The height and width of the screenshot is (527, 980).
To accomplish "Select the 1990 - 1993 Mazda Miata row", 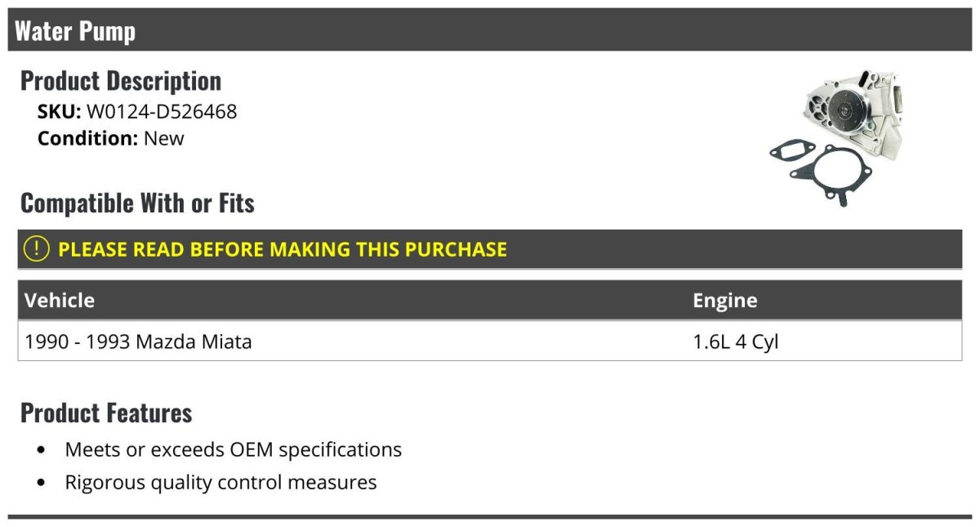I will [139, 342].
